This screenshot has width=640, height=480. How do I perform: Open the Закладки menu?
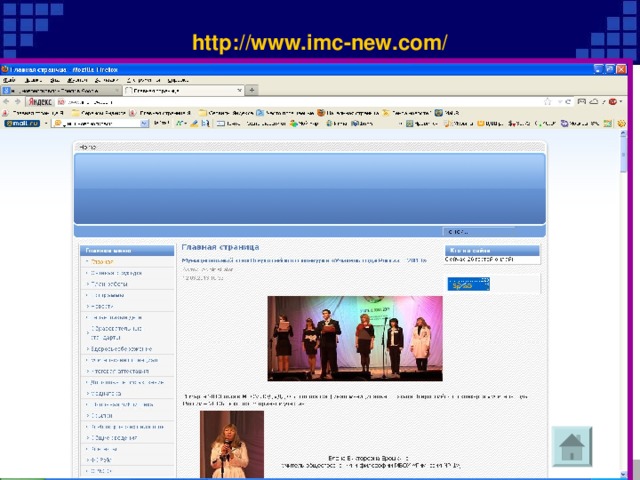point(107,80)
